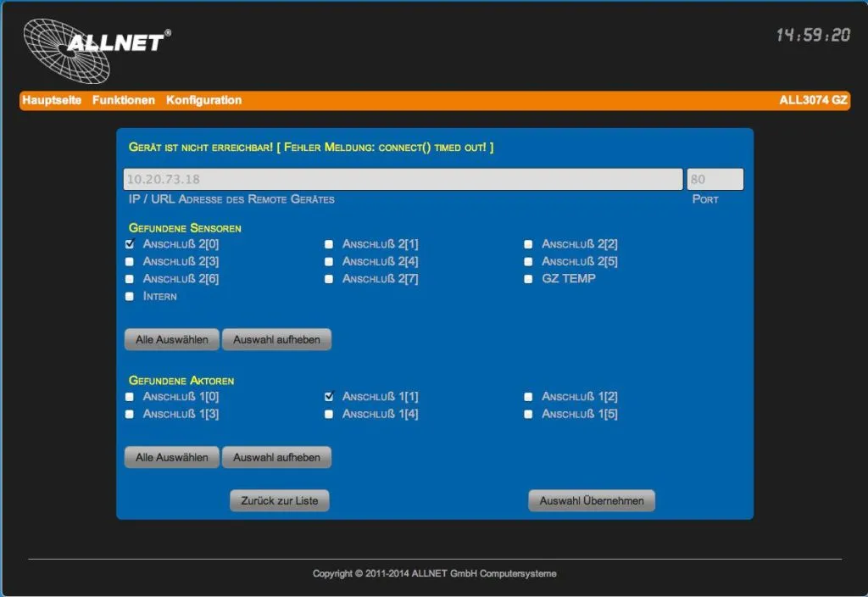
Task: Enable the Anschluß 1[5] actor checkbox
Action: [x=528, y=414]
